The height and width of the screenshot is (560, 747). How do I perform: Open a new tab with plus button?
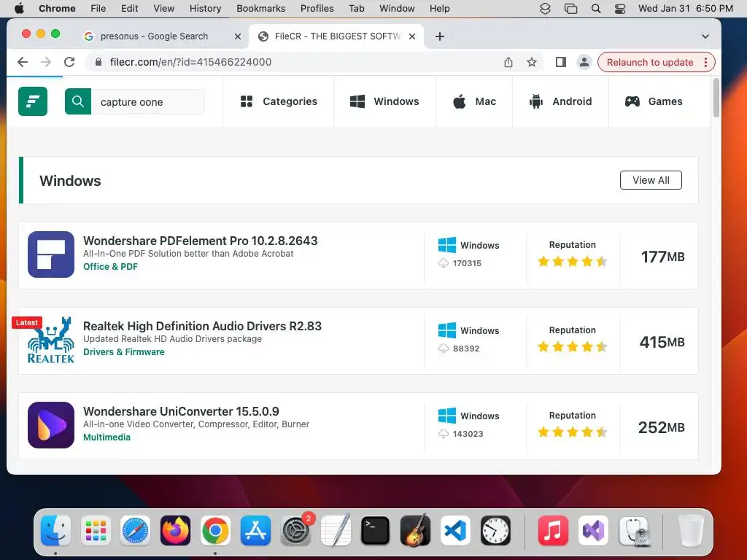(x=440, y=36)
